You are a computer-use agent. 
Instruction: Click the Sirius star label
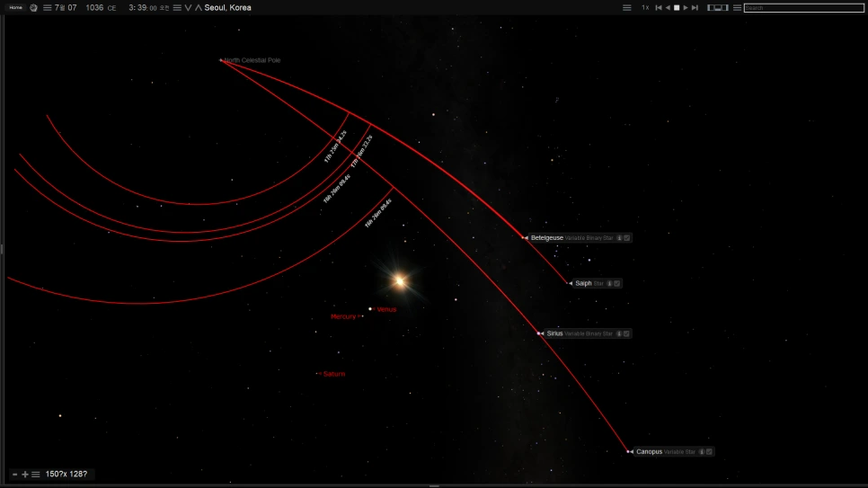coord(554,334)
